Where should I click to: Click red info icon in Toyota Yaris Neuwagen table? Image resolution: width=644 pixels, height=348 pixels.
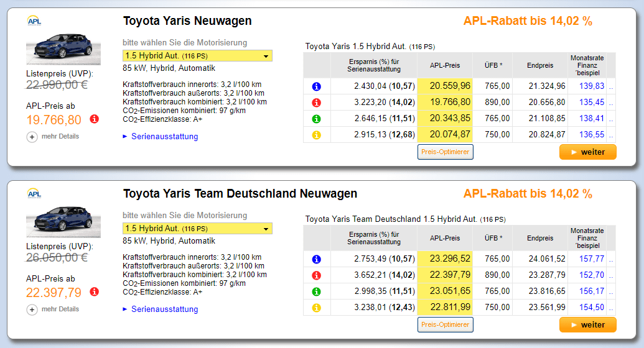pos(316,102)
